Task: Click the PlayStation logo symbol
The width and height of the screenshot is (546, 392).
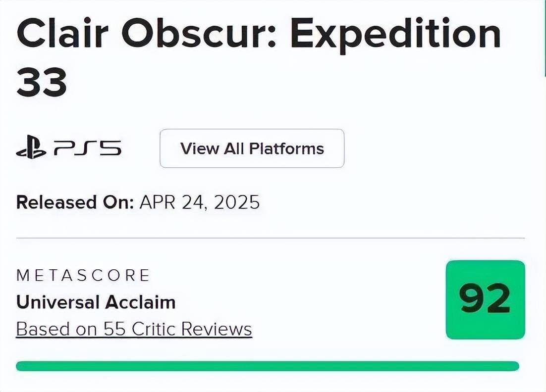Action: click(31, 147)
